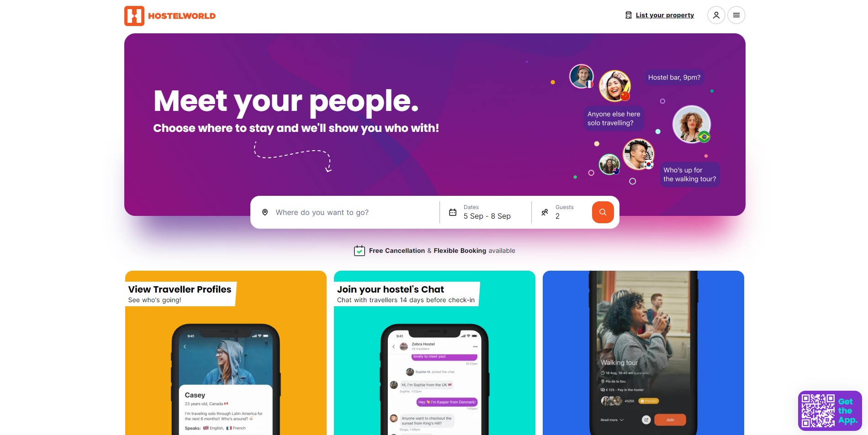
Task: Click the Get the App QR code
Action: pos(818,411)
